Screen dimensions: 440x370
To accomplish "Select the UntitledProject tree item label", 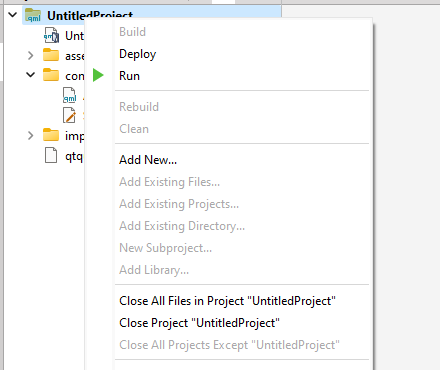I will coord(90,15).
